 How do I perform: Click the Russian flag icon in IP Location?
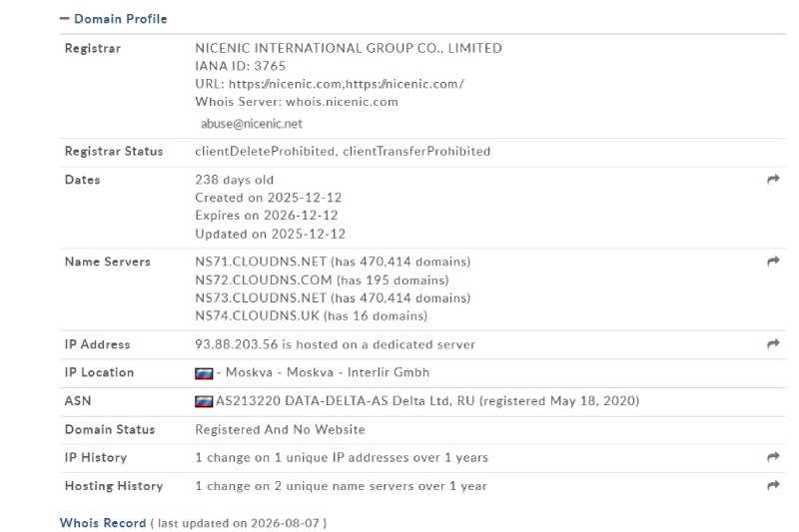[x=204, y=373]
